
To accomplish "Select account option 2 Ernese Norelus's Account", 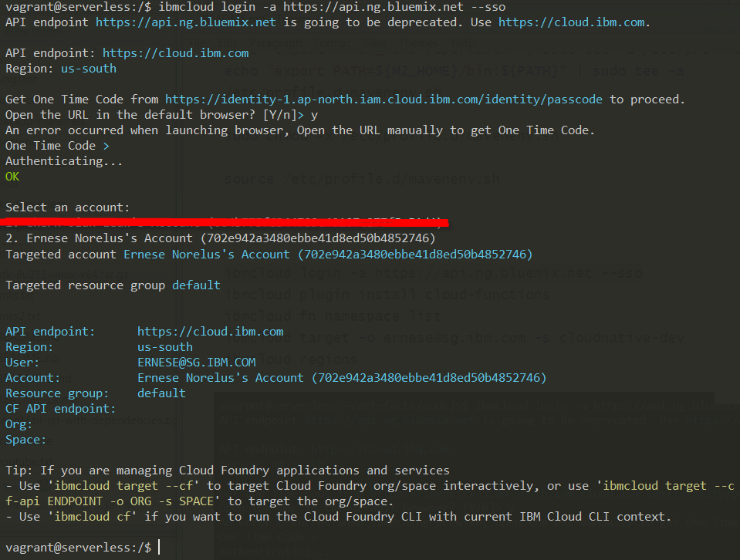I will tap(221, 238).
